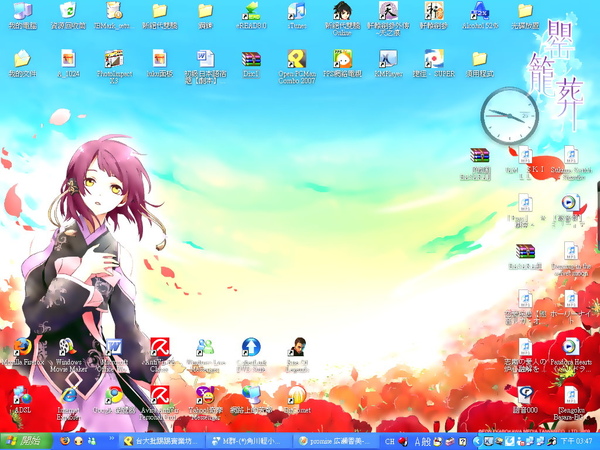
Task: Open the info image file
Action: 160,64
